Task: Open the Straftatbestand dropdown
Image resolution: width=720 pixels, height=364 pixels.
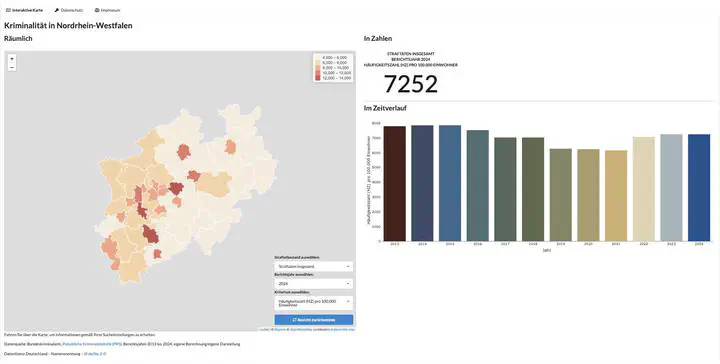Action: coord(314,266)
